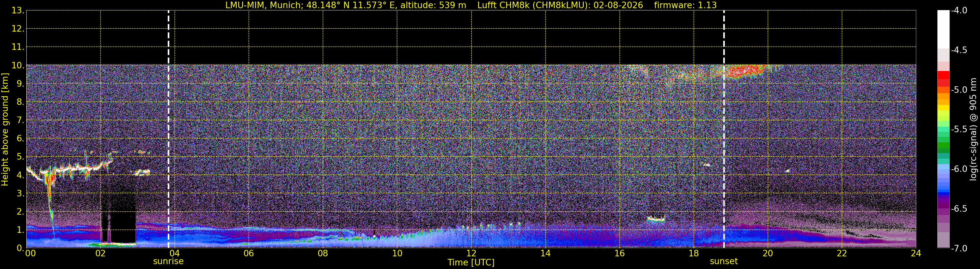Click the 12 tick label on the time axis

tap(471, 253)
